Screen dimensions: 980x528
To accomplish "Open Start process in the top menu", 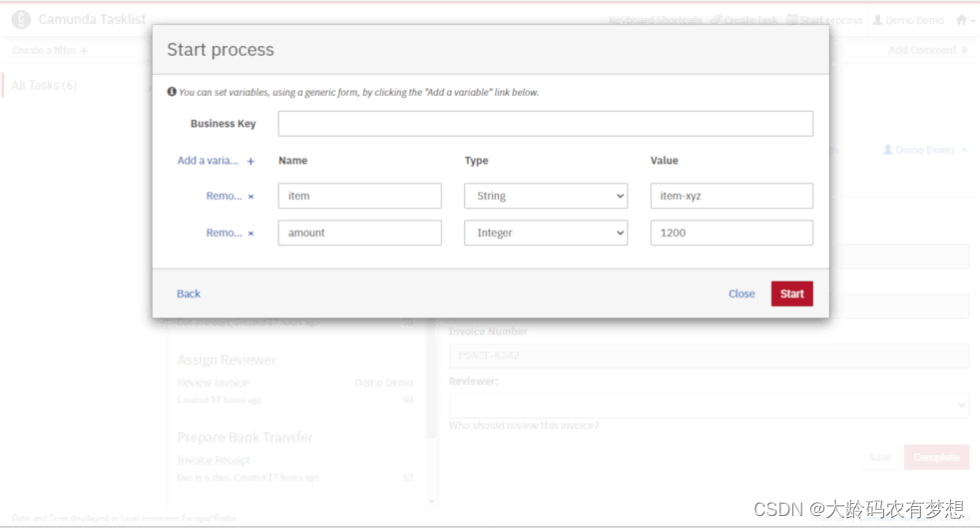I will tap(824, 20).
